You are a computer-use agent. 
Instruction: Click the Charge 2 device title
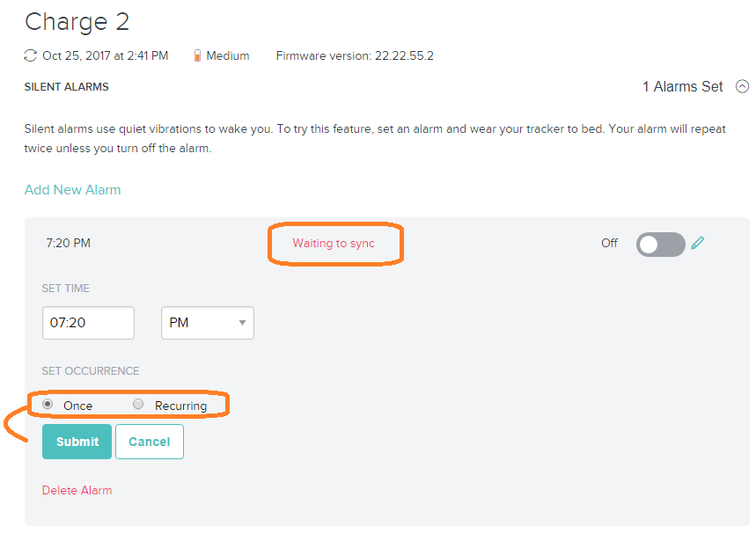click(x=77, y=22)
